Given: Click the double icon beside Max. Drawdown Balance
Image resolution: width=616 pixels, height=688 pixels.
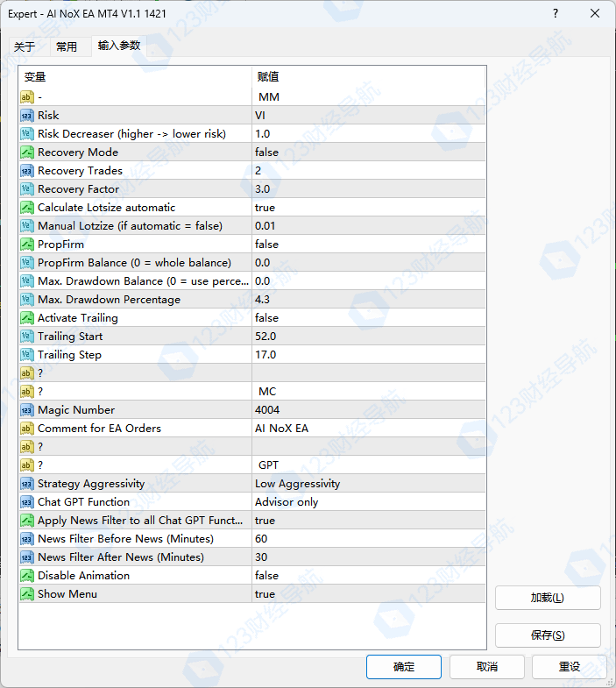Looking at the screenshot, I should point(27,281).
